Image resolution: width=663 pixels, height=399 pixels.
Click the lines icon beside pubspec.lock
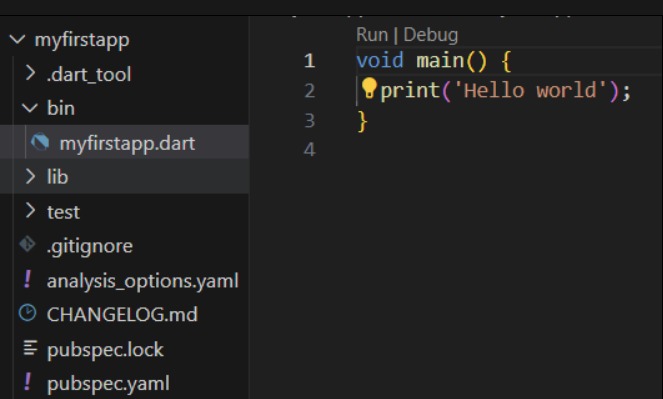(x=30, y=348)
